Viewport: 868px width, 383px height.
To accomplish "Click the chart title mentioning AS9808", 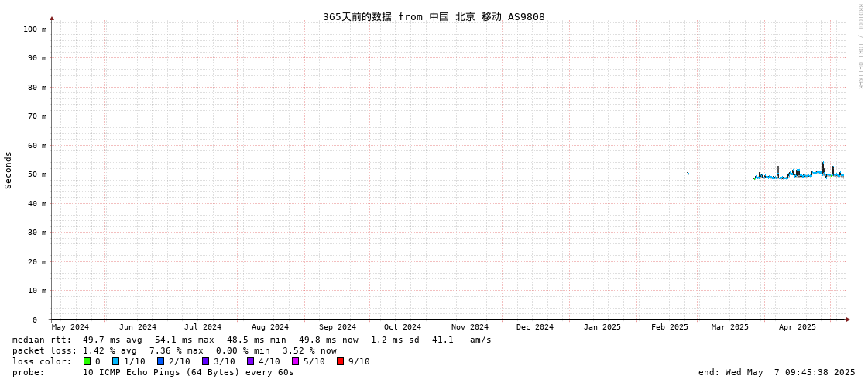I will coord(434,16).
